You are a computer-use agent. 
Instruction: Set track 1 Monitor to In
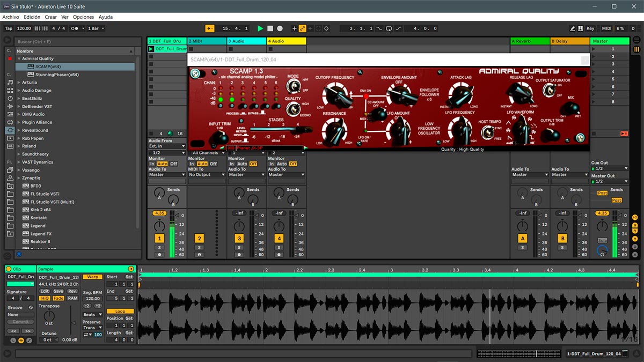(152, 164)
